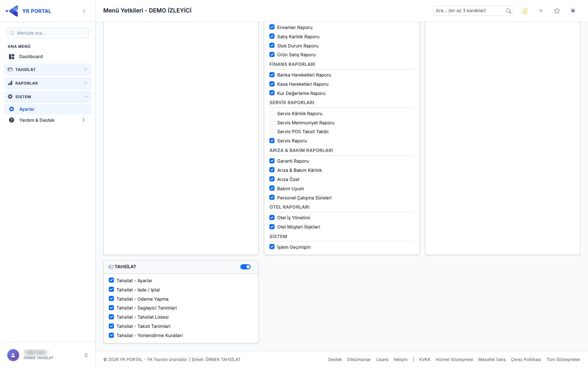The width and height of the screenshot is (588, 368).
Task: Enable the Servis Kârlılık Raporu checkbox
Action: pos(272,113)
